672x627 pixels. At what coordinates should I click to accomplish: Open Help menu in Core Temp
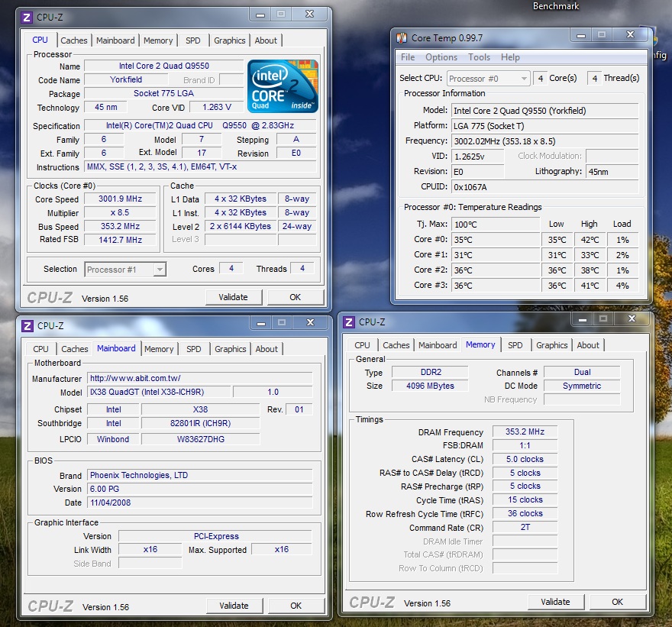pyautogui.click(x=510, y=57)
